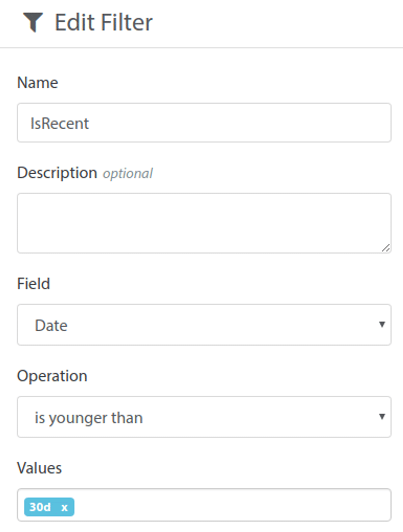Click the Edit Filter heading
The height and width of the screenshot is (532, 403).
click(x=104, y=22)
